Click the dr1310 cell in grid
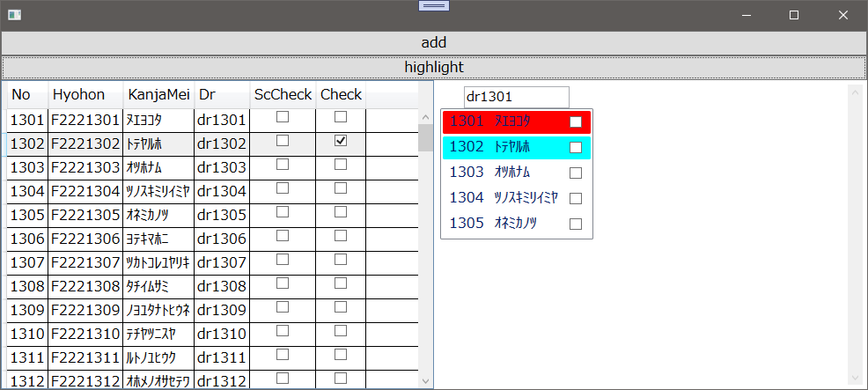This screenshot has height=390, width=868. point(222,334)
